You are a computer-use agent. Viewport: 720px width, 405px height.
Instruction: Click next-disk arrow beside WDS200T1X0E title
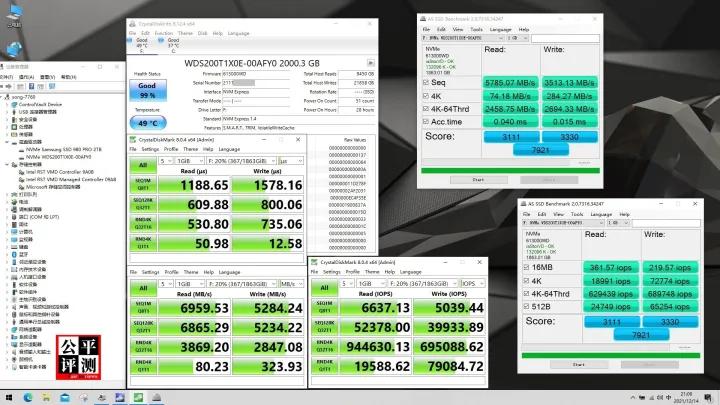371,63
